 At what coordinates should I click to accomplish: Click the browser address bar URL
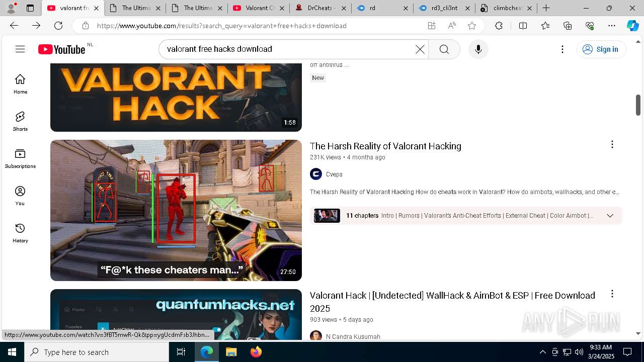click(x=222, y=26)
